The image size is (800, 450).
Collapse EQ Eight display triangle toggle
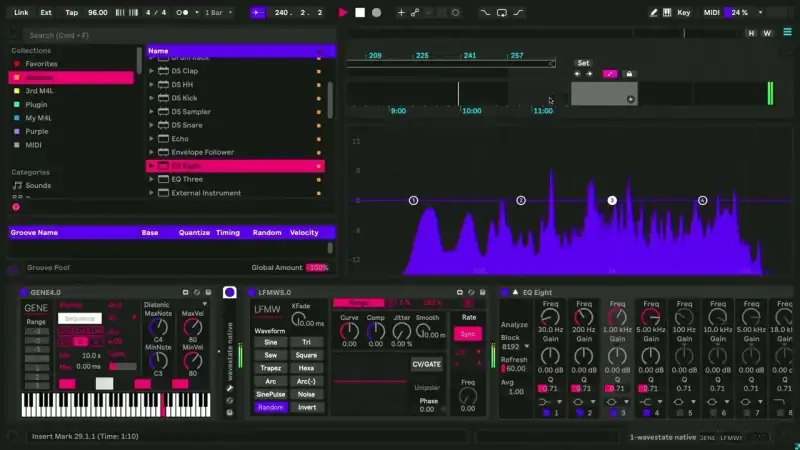(x=515, y=292)
